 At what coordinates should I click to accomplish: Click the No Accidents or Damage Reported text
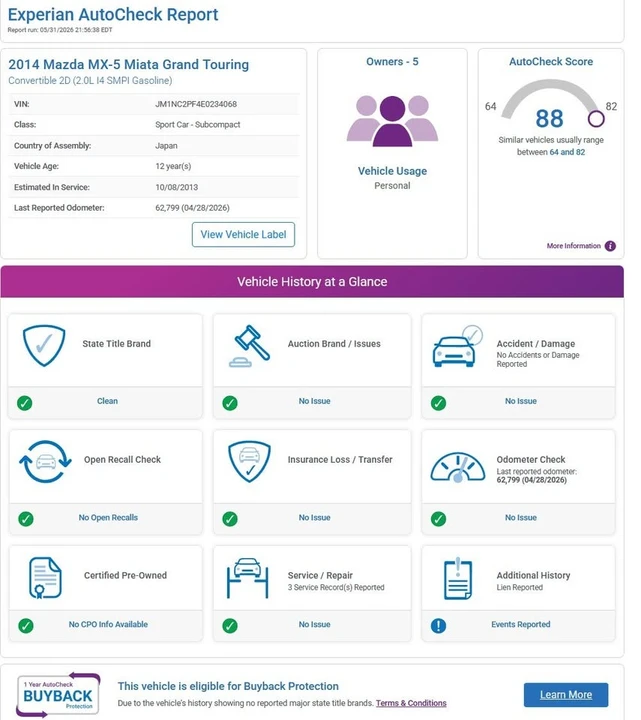pyautogui.click(x=538, y=360)
